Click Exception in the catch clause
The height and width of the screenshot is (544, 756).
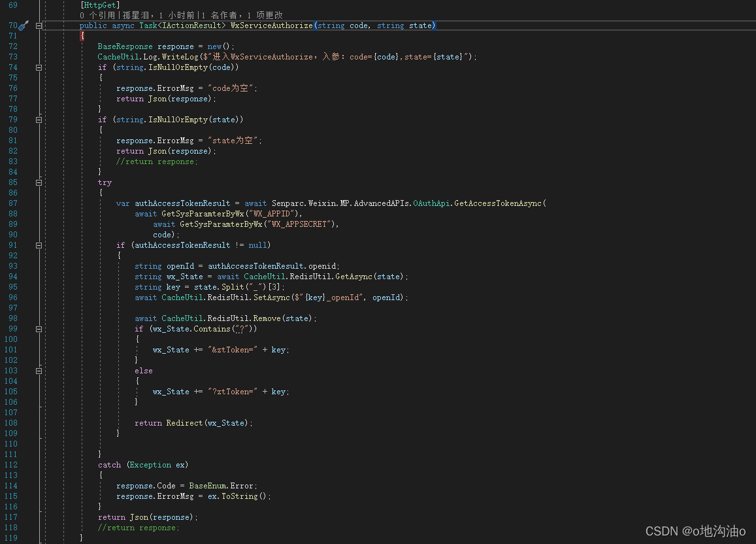pos(150,465)
